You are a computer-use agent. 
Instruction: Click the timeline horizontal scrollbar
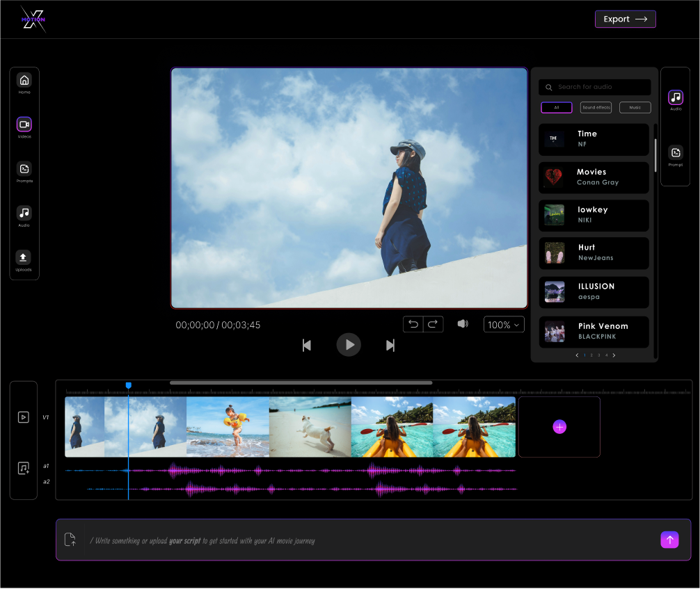tap(301, 382)
